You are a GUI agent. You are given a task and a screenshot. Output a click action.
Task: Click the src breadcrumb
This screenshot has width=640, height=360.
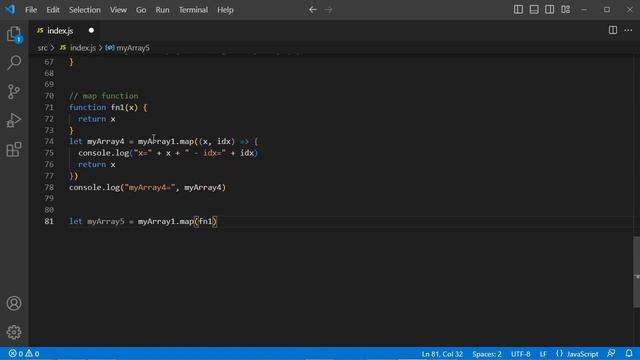coord(42,48)
